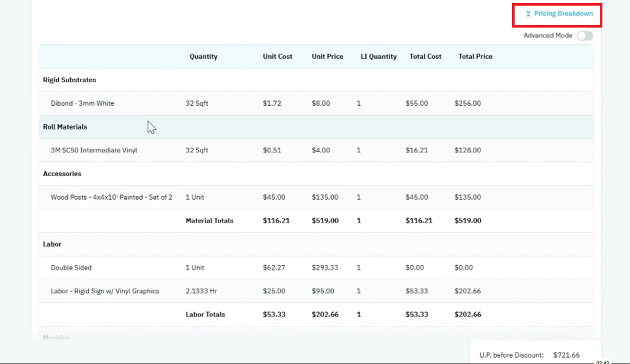Screen dimensions: 630x364
Task: Click the Quantity column header
Action: [203, 57]
